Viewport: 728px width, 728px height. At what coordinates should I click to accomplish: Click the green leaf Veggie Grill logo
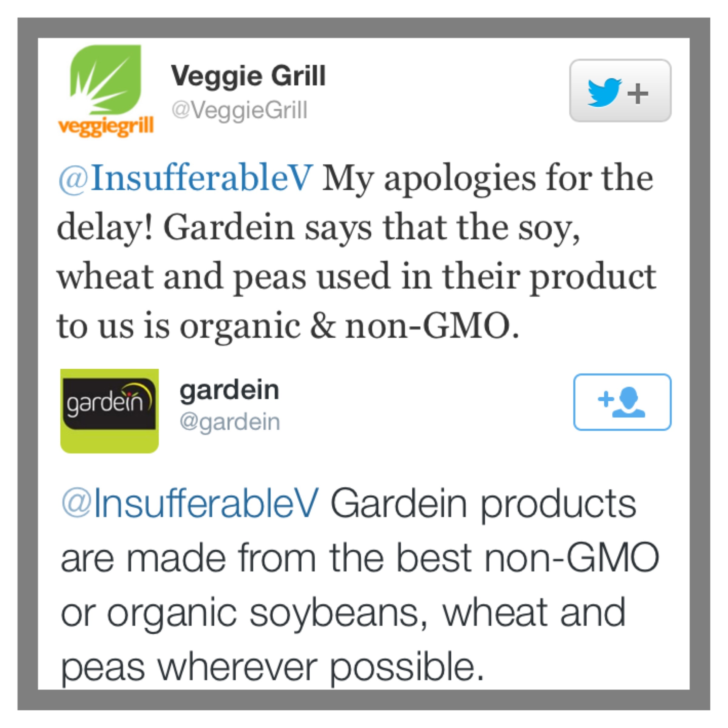pyautogui.click(x=106, y=79)
